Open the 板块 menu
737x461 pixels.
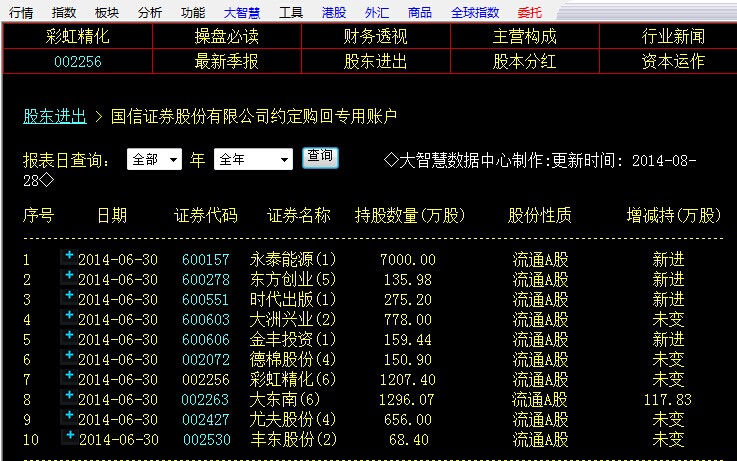click(107, 12)
